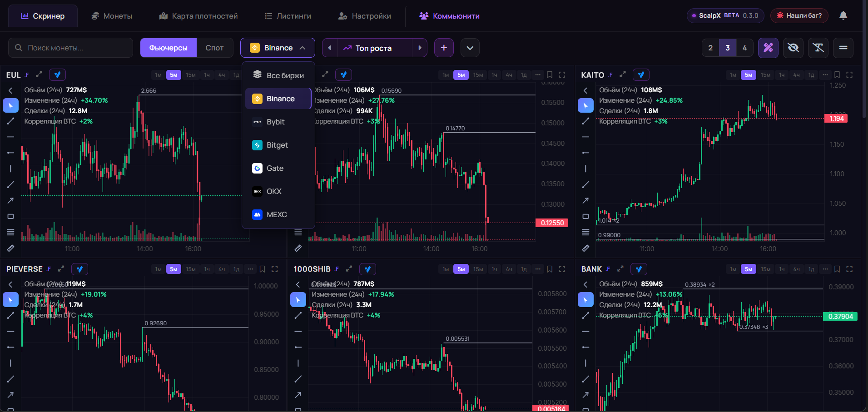Screen dimensions: 868x412
Task: Bookmark the KAITO chart
Action: [837, 74]
